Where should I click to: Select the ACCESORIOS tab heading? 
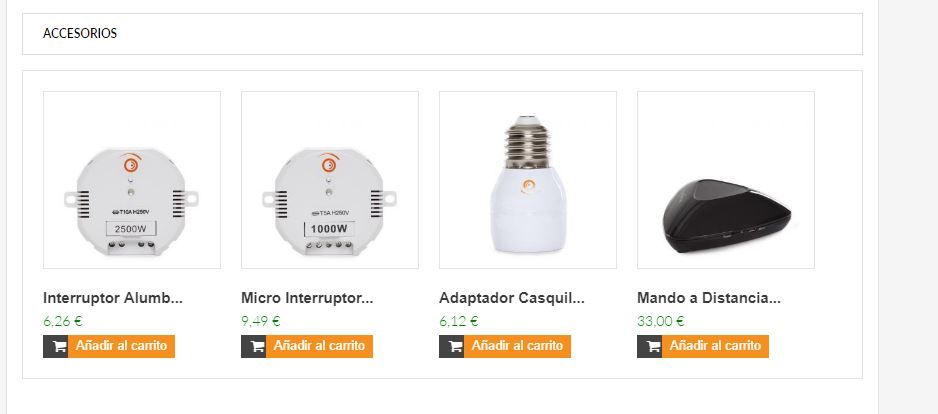pos(80,34)
